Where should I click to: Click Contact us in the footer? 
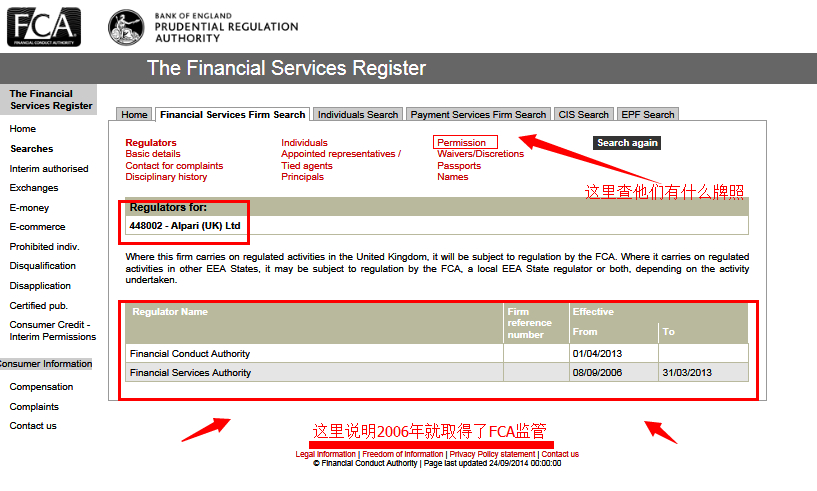[x=560, y=454]
